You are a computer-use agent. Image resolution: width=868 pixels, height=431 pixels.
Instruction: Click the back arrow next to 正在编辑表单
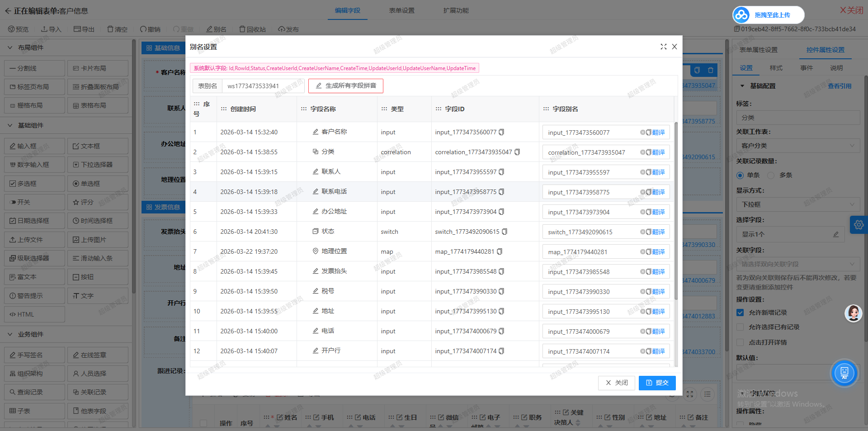[8, 11]
